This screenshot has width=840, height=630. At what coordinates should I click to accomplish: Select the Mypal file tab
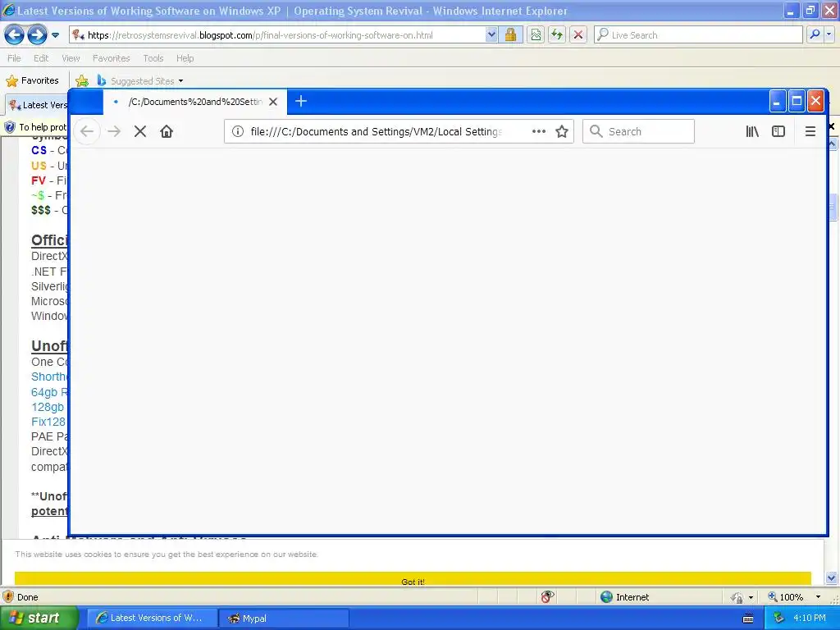(195, 102)
